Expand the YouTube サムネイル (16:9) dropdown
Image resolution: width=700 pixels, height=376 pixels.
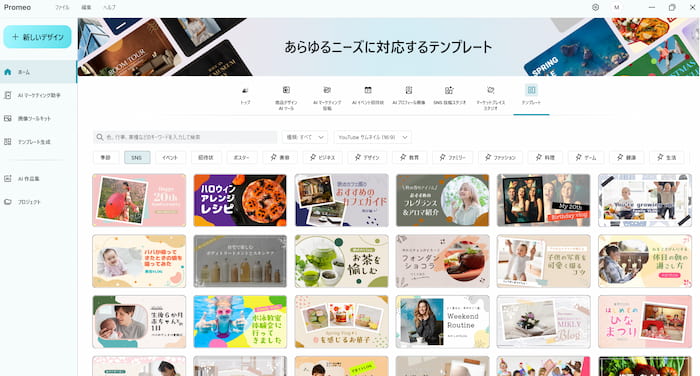(373, 137)
